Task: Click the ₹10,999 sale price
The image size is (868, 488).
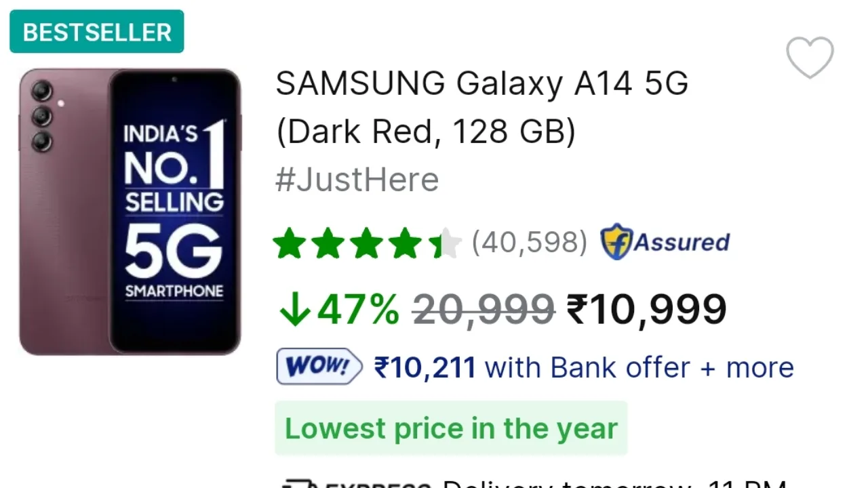Action: click(646, 310)
